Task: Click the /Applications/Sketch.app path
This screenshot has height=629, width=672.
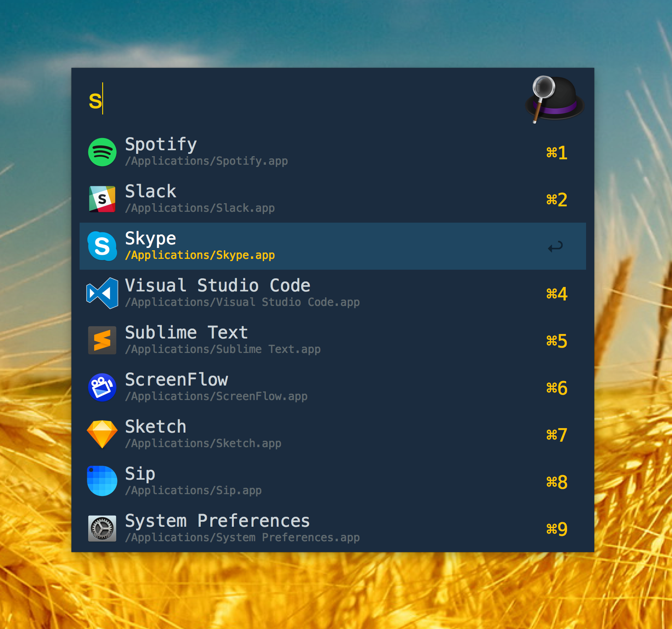Action: point(203,443)
